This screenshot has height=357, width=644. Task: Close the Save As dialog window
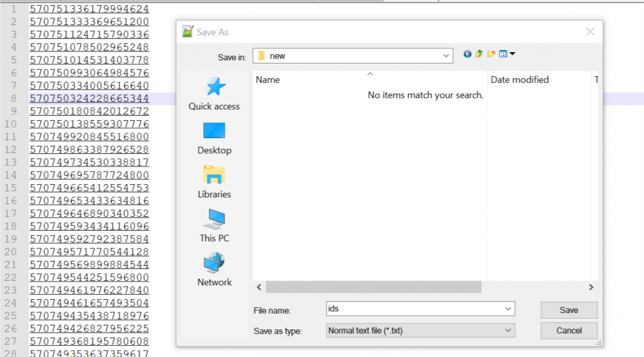coord(589,31)
